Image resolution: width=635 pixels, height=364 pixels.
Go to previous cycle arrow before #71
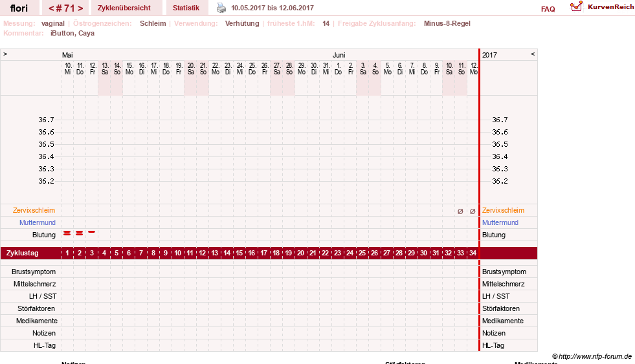[51, 8]
